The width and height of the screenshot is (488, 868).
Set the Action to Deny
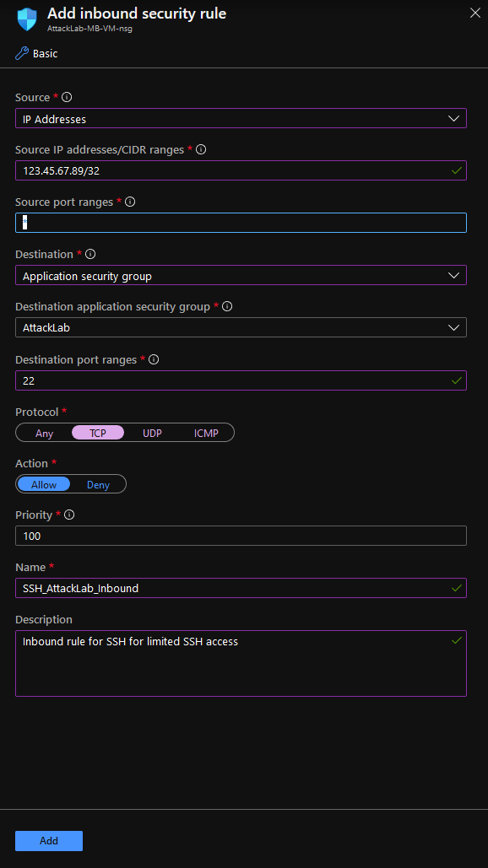coord(98,484)
